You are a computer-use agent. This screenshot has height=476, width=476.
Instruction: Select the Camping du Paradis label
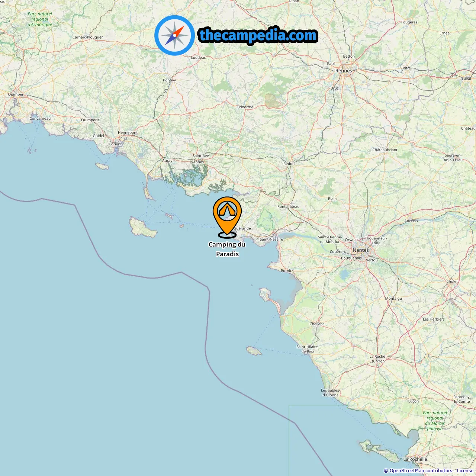point(227,249)
